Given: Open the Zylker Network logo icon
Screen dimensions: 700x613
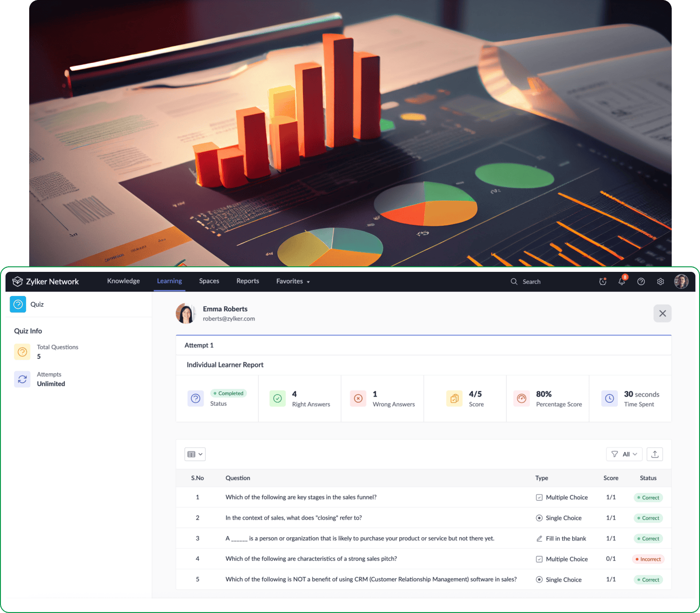Looking at the screenshot, I should [17, 281].
